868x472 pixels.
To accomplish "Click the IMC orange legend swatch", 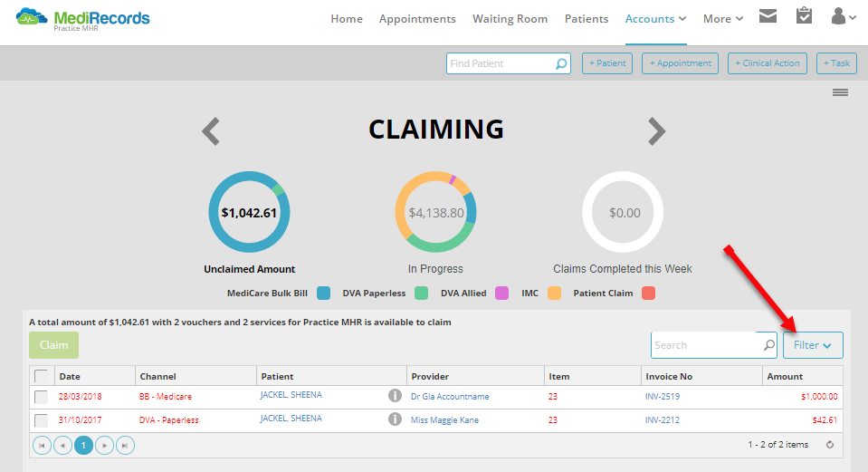I will point(554,293).
